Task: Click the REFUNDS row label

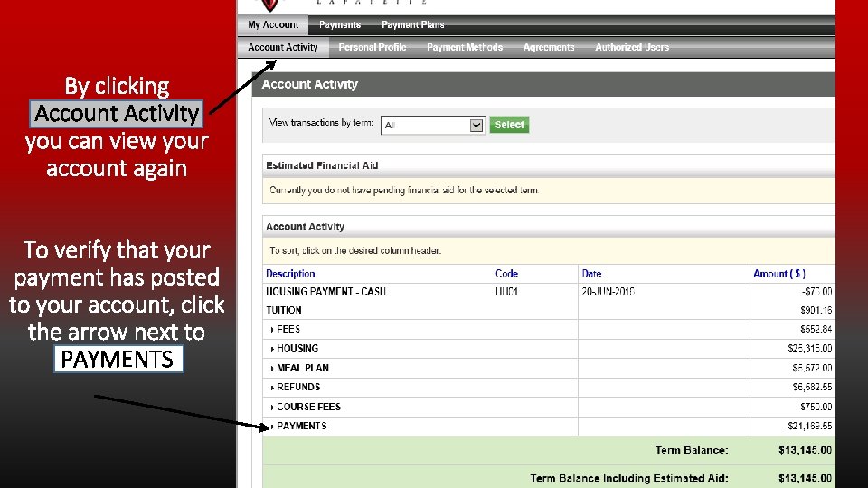Action: pos(298,388)
